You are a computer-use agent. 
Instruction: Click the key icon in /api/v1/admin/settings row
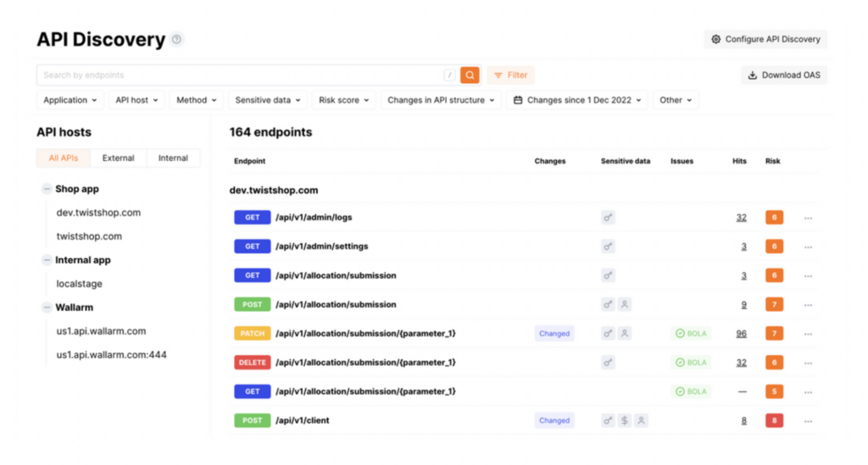point(608,246)
